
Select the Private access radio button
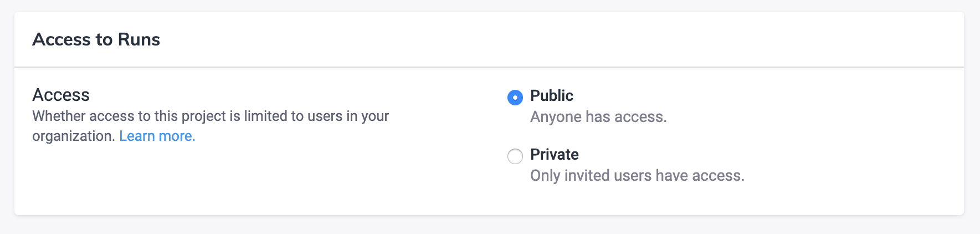(515, 156)
